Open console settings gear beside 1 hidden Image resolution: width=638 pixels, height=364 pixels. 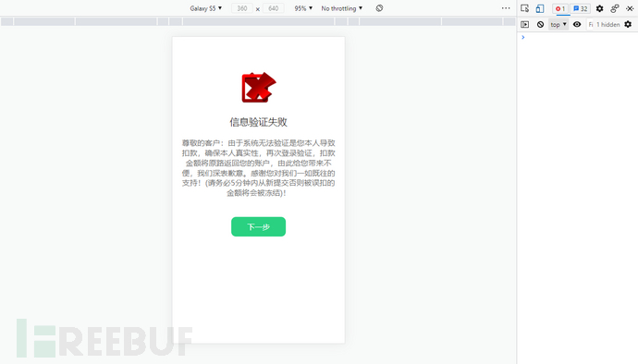(628, 24)
